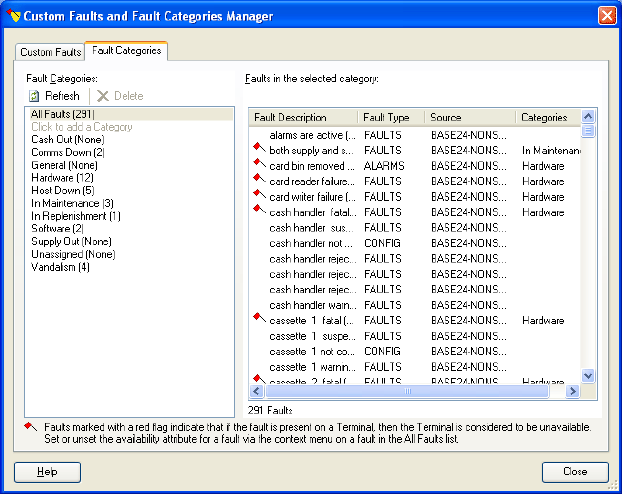Image resolution: width=622 pixels, height=494 pixels.
Task: Select the Vandalism (4) category
Action: [x=60, y=267]
